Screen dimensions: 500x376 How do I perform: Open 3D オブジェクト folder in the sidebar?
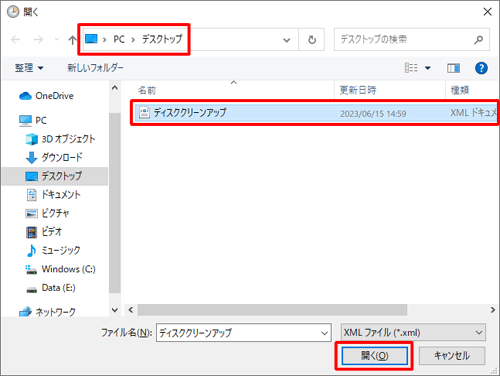pyautogui.click(x=61, y=139)
